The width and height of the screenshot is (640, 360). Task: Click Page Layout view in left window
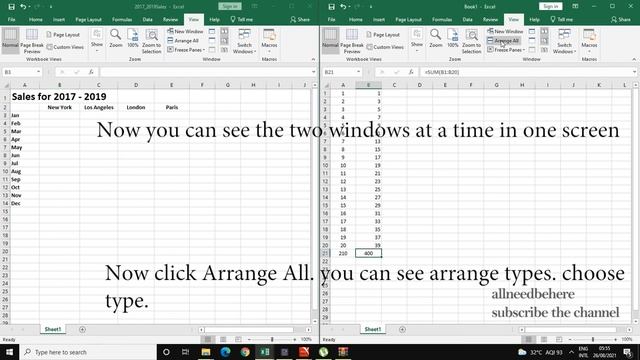pyautogui.click(x=63, y=35)
